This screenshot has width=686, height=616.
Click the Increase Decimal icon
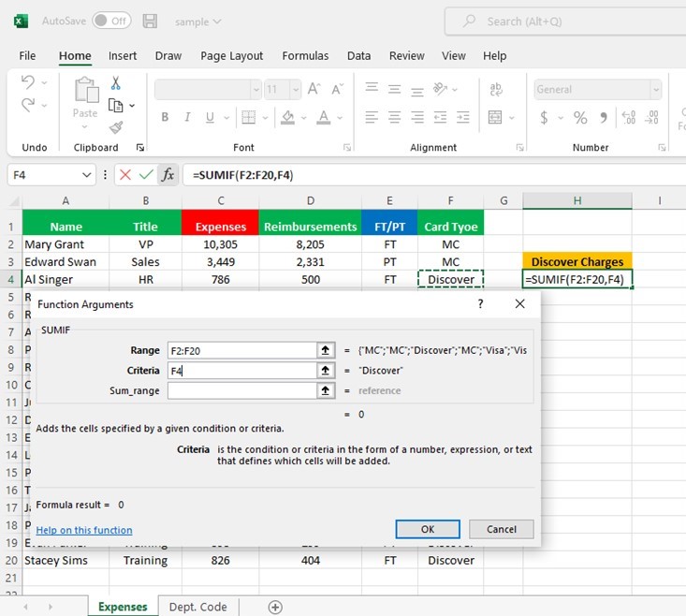[629, 117]
